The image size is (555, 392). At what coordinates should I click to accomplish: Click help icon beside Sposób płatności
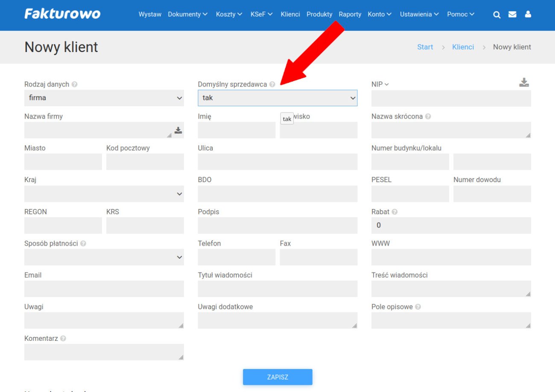tap(83, 244)
